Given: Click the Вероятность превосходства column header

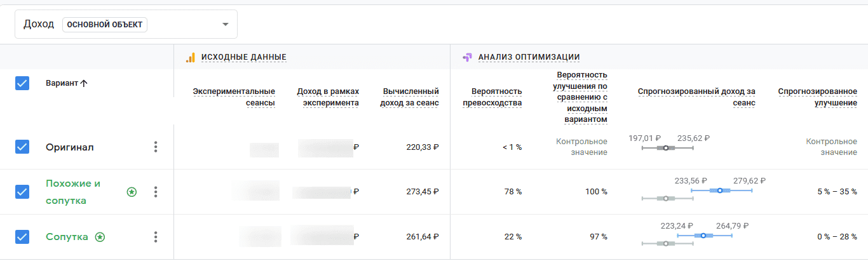Looking at the screenshot, I should click(x=492, y=97).
